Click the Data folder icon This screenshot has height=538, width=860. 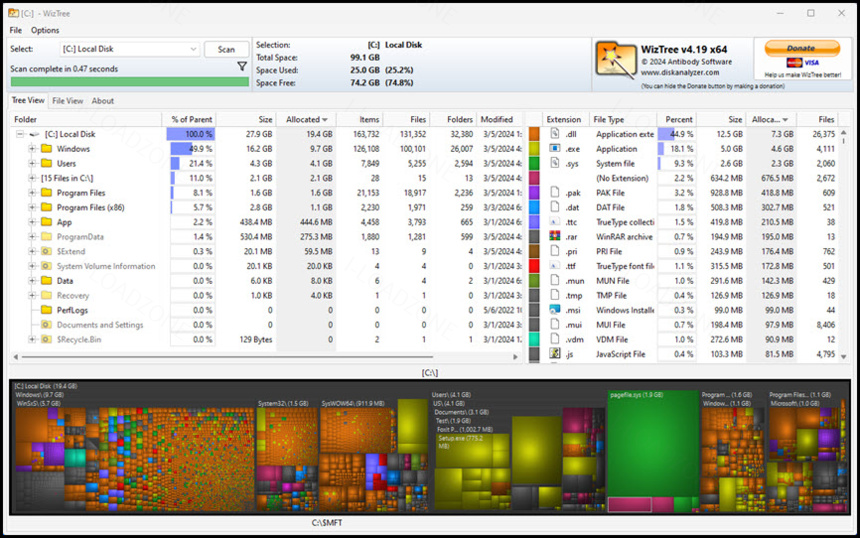coord(47,281)
